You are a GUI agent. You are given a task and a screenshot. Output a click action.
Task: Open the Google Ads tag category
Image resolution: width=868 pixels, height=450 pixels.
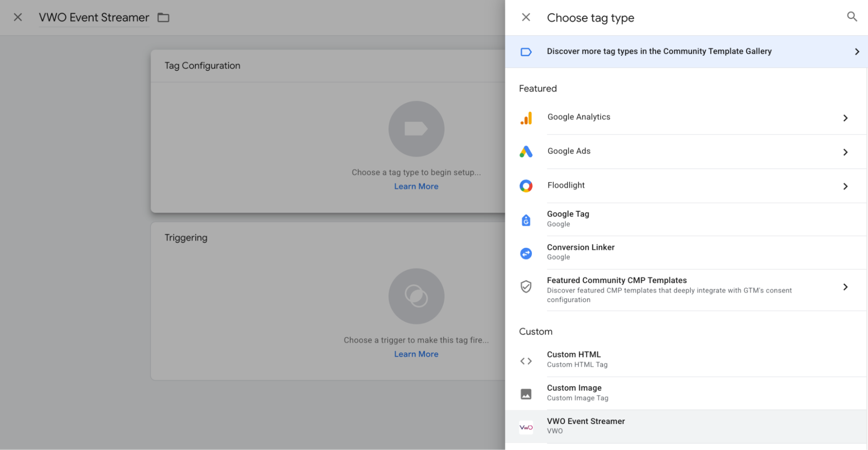[x=686, y=151]
